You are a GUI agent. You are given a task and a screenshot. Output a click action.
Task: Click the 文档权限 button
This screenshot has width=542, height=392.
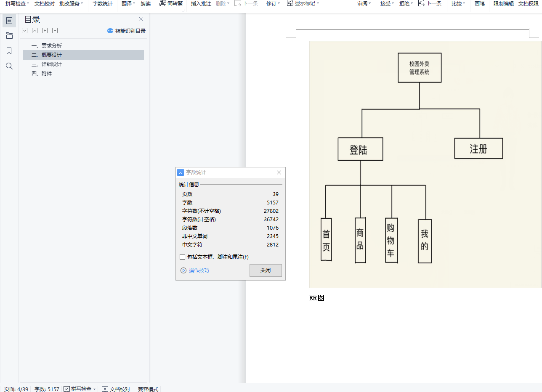pos(528,3)
